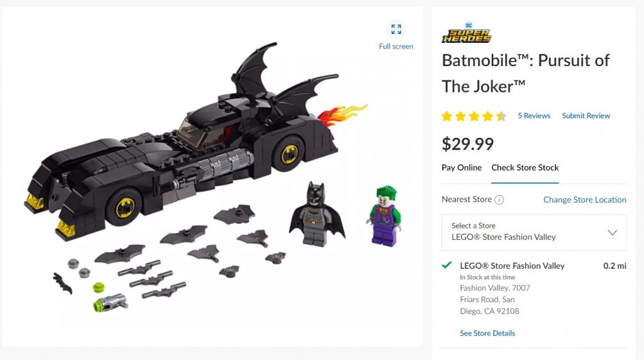Screen dimensions: 644x360
Task: Click the green in-stock checkmark icon
Action: 447,265
